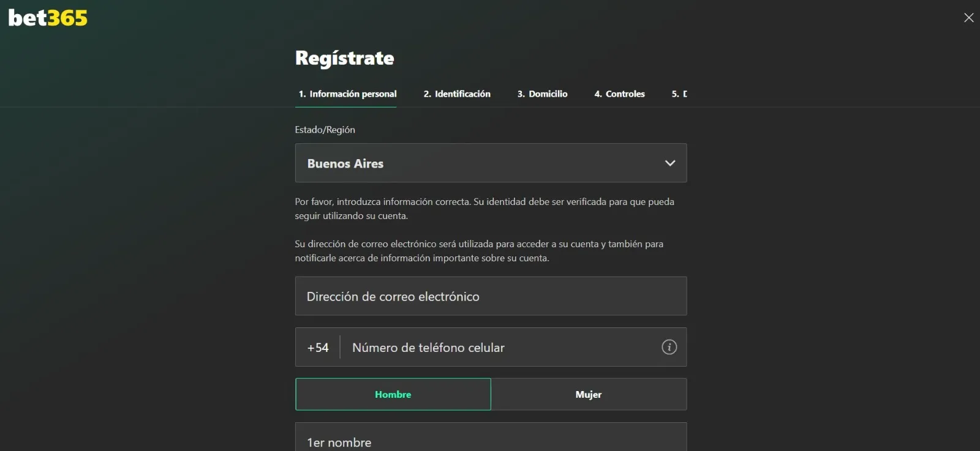Switch to the Domicilio tab
980x451 pixels.
pos(542,94)
